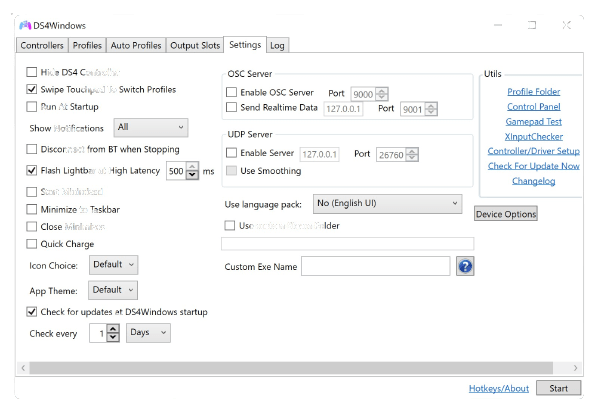Viewport: 601px width, 415px height.
Task: Select the Settings tab
Action: (245, 44)
